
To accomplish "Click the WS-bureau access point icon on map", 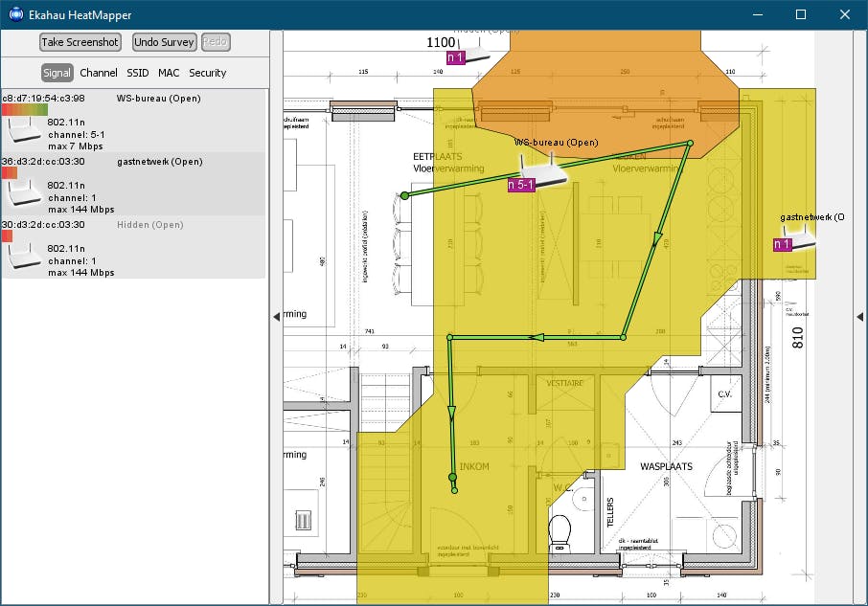I will [x=543, y=170].
